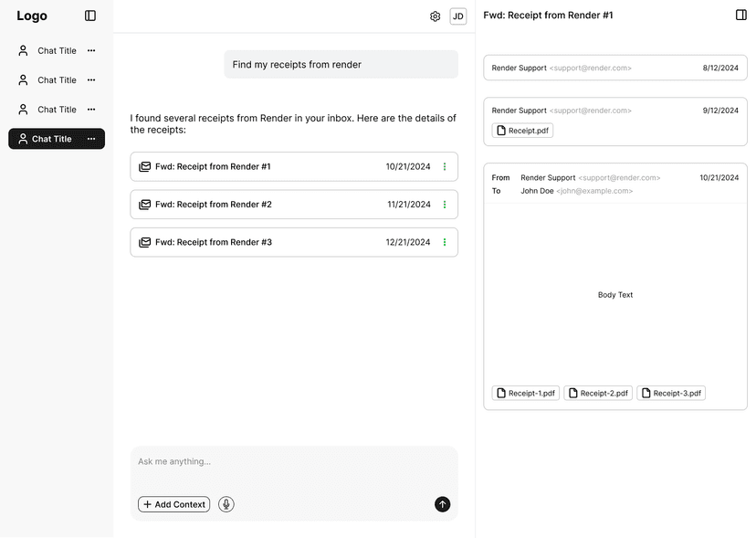Click the Add Context button
The height and width of the screenshot is (538, 756).
pyautogui.click(x=174, y=504)
